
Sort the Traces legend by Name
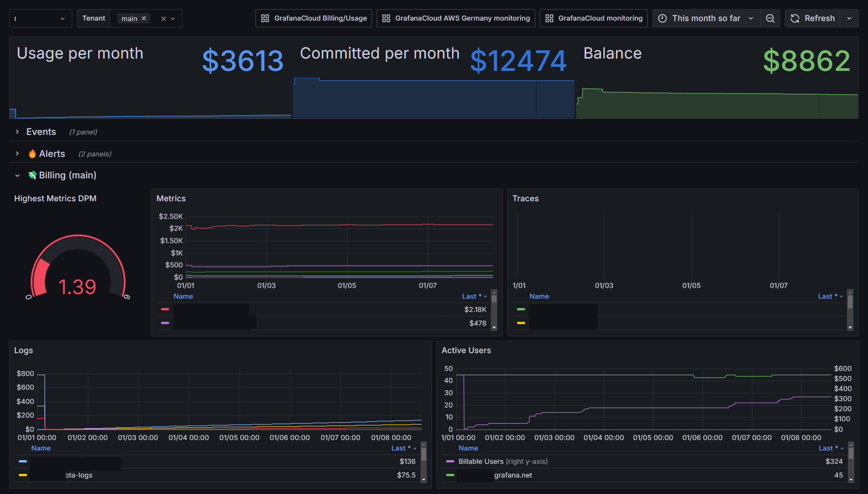coord(539,296)
